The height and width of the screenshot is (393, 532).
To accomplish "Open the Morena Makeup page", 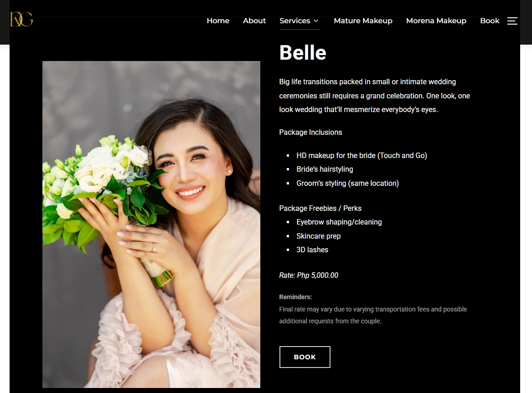I will 436,20.
